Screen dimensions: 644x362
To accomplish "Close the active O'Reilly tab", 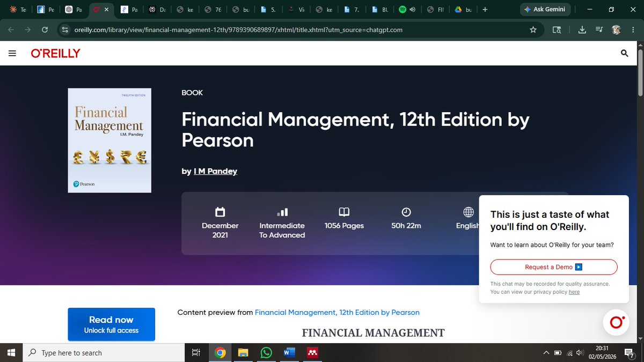I will 106,10.
